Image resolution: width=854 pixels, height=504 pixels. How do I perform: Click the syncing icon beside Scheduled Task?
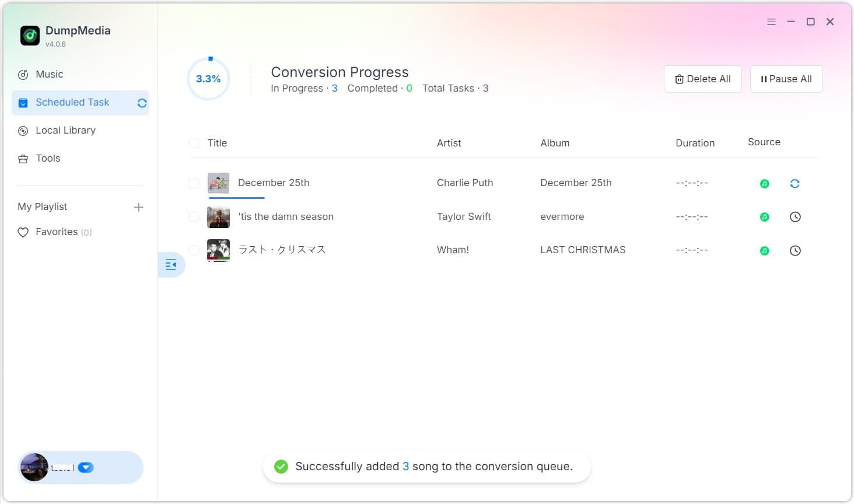pyautogui.click(x=142, y=103)
